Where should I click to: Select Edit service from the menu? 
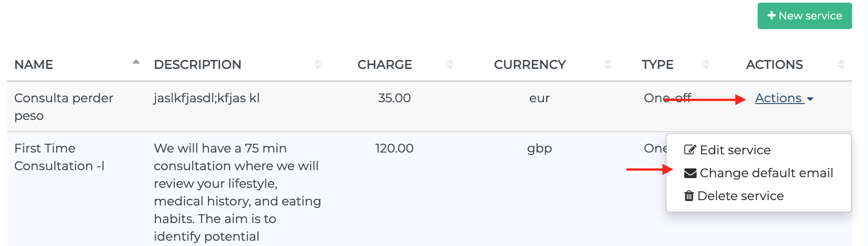coord(735,150)
